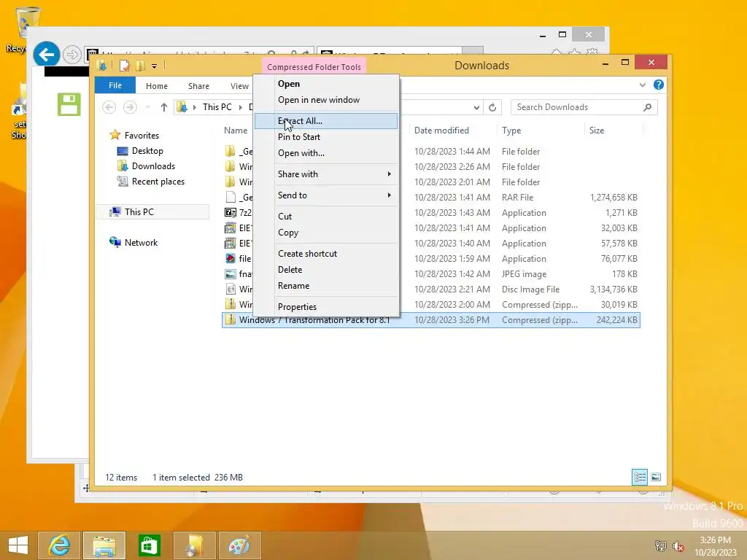The height and width of the screenshot is (560, 747).
Task: Select the folder modified at 2:26 AM
Action: tap(430, 167)
